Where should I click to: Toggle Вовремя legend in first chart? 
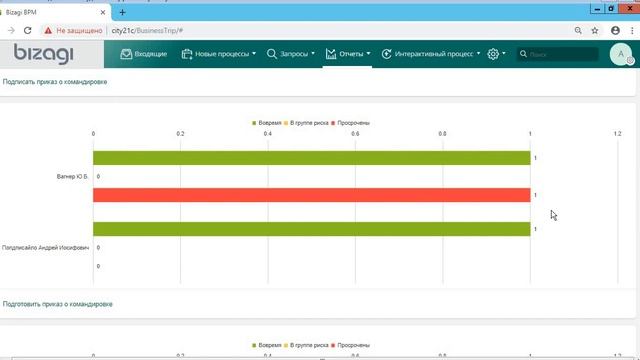pyautogui.click(x=267, y=123)
